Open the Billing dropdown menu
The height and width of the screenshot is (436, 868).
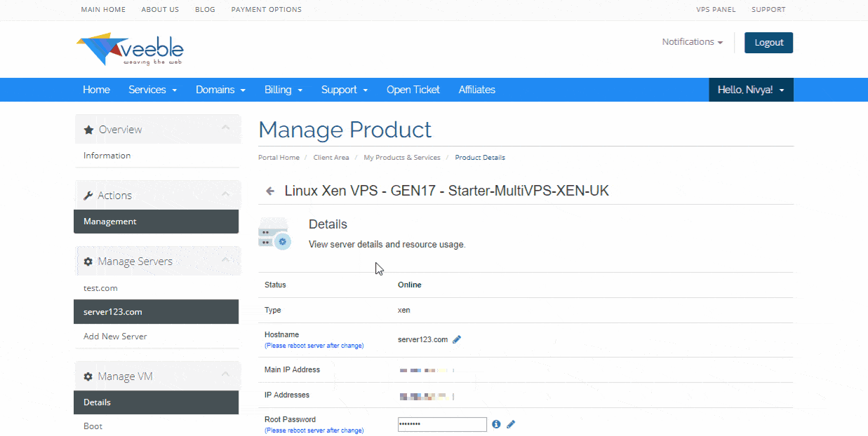283,90
